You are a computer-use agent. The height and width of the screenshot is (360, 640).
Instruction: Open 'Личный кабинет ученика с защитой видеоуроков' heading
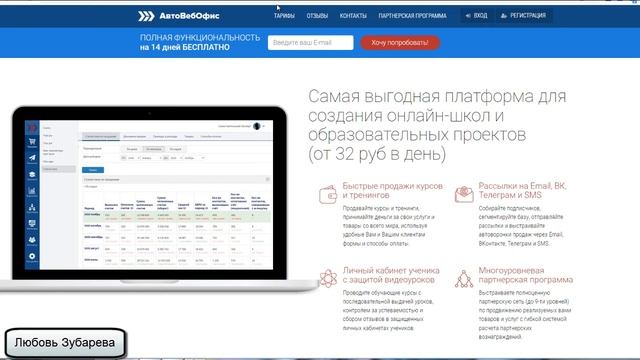pos(391,275)
